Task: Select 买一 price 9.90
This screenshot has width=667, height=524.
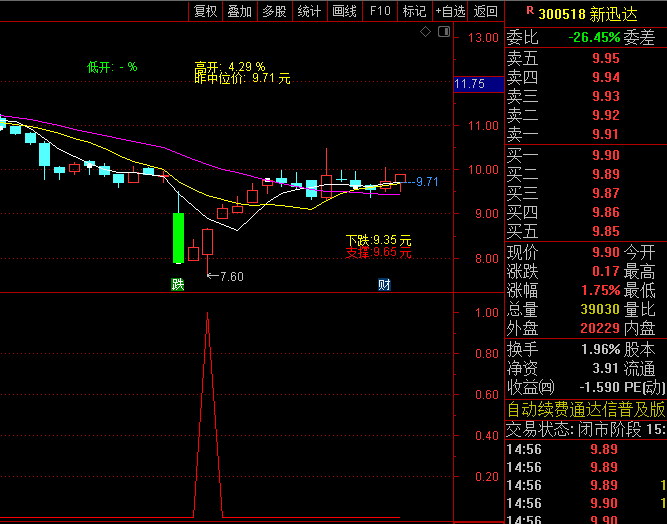Action: (x=606, y=155)
